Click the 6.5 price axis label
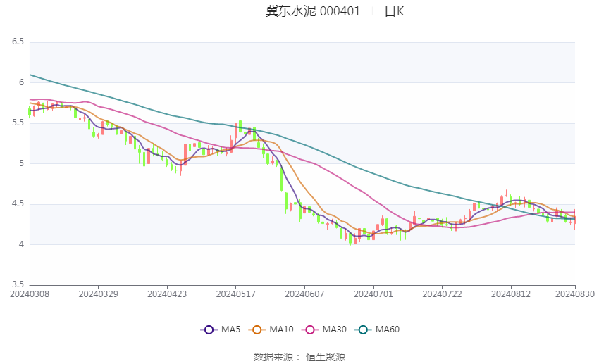 tap(18, 42)
